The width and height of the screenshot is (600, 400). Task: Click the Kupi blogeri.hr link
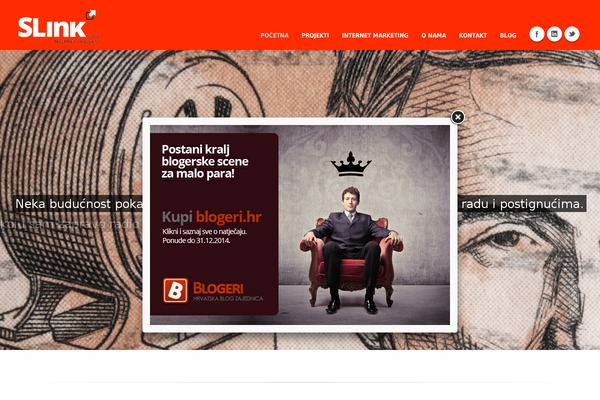coord(212,217)
